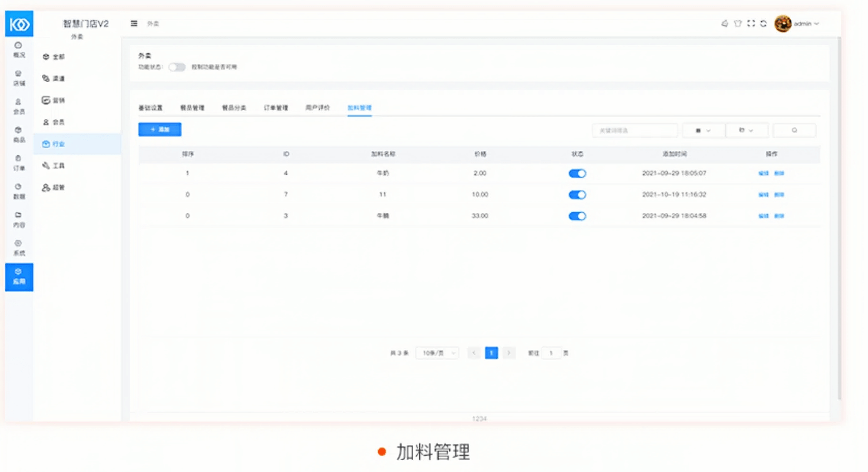Enable the 外卖 功能状态 switch
This screenshot has width=868, height=472.
177,67
